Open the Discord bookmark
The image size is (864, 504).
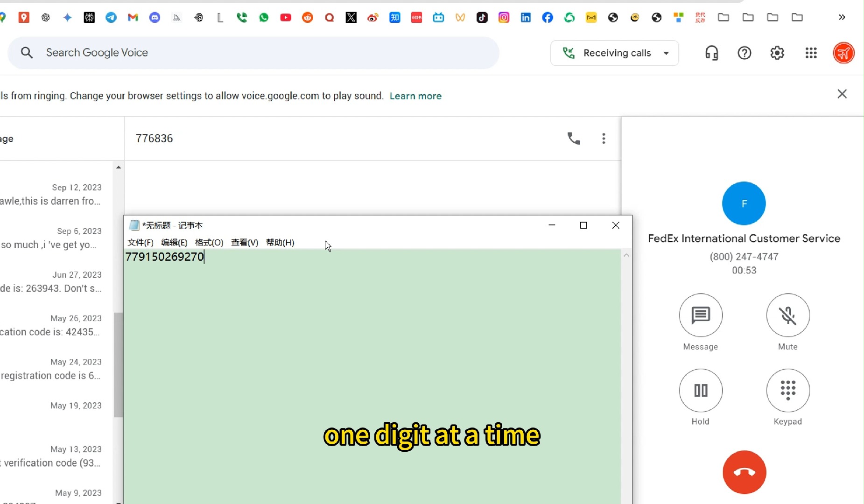point(155,18)
